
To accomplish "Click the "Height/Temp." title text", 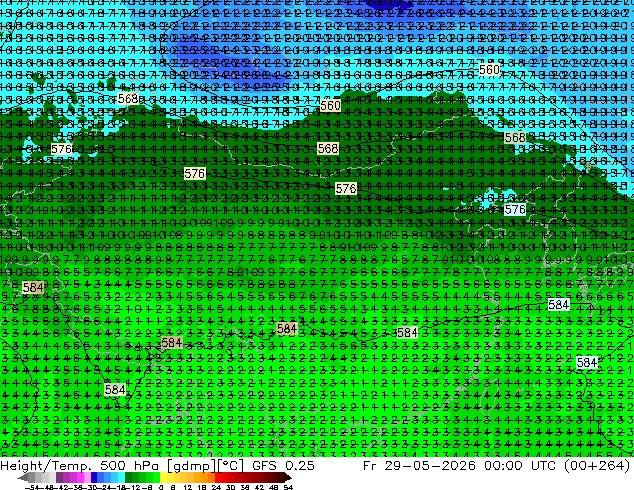I will coord(47,466).
